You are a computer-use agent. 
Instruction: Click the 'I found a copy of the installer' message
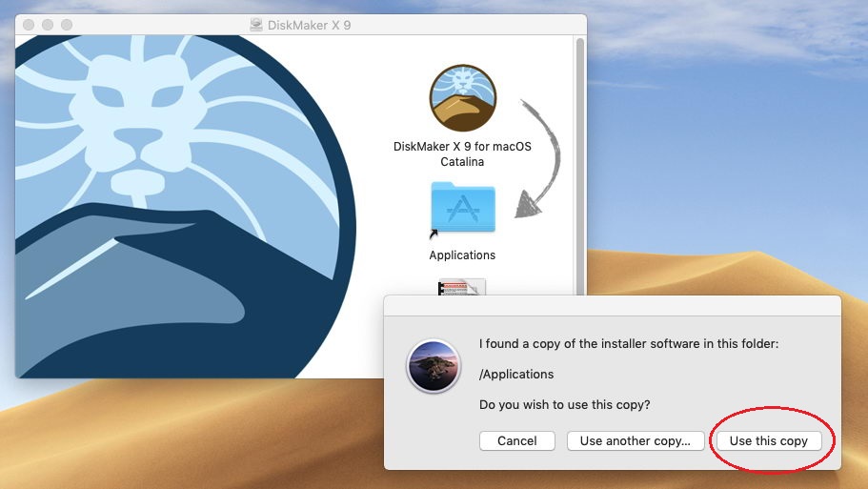tap(629, 344)
